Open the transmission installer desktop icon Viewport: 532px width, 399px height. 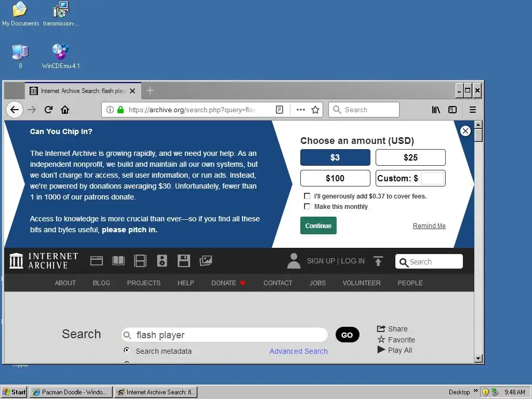(61, 14)
